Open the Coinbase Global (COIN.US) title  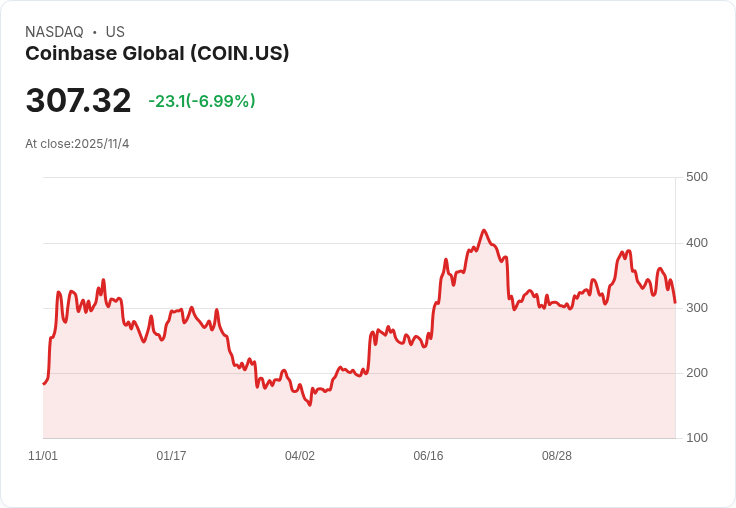point(157,54)
